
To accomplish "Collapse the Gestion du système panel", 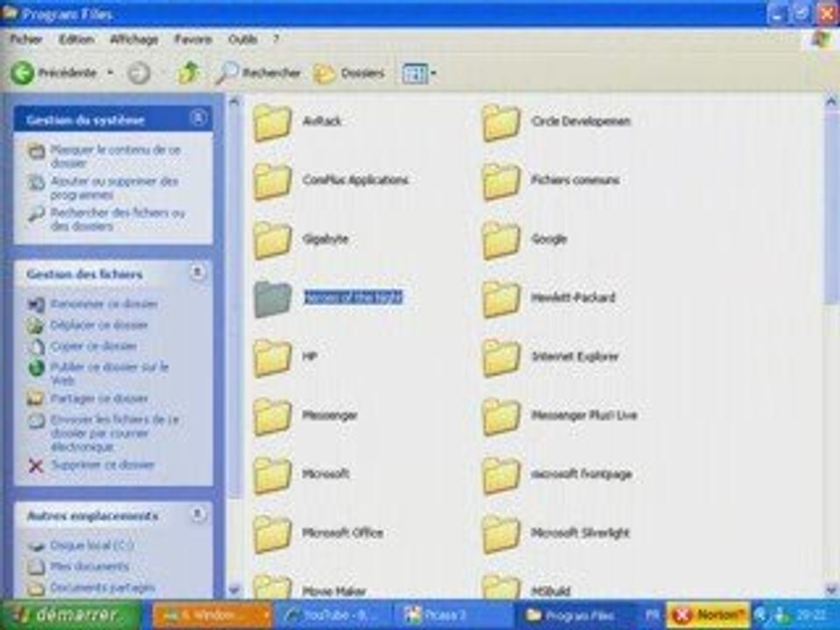I will tap(199, 118).
